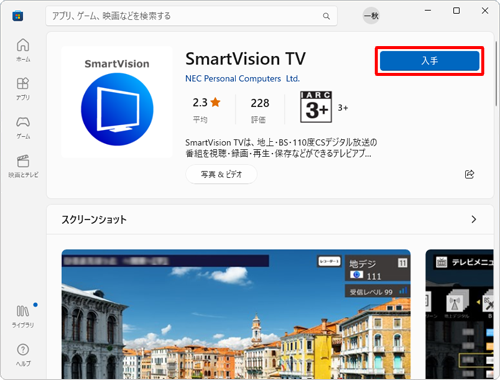The width and height of the screenshot is (500, 380).
Task: Click the 写真 & ビデオ category tag
Action: point(221,174)
